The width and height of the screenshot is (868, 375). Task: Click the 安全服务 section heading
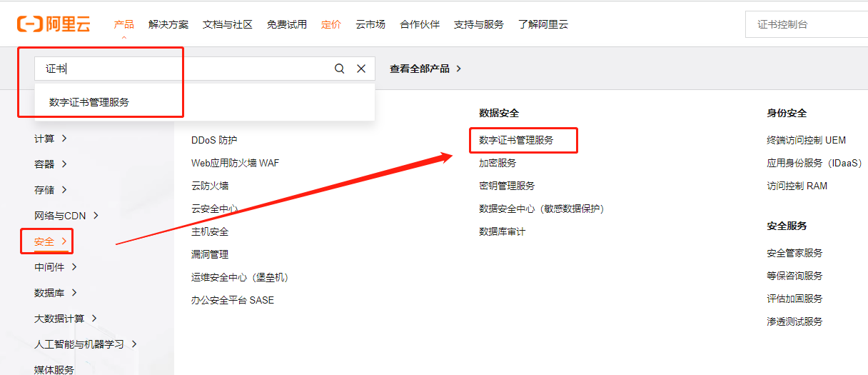[x=787, y=226]
